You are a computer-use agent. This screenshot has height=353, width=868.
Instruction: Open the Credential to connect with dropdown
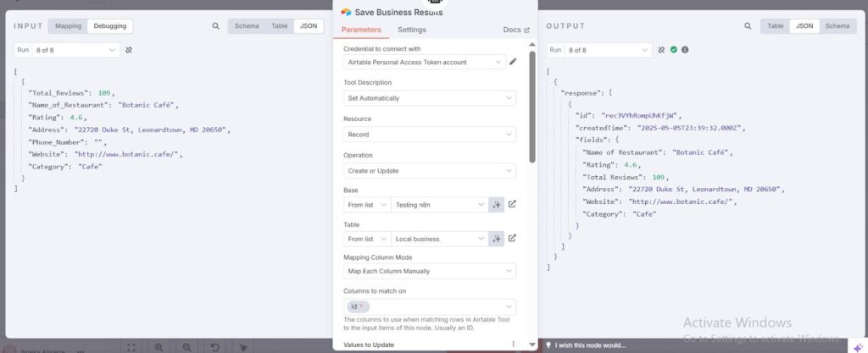tap(425, 63)
